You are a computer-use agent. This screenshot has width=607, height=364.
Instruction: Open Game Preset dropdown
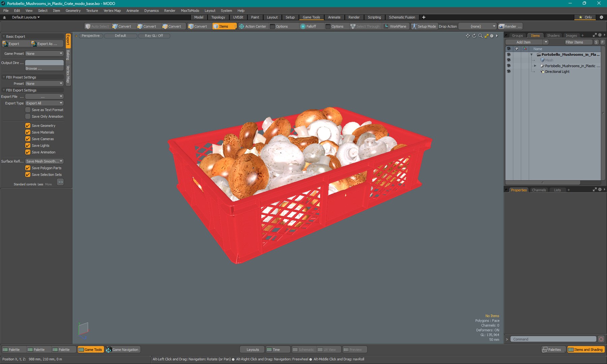(x=45, y=54)
